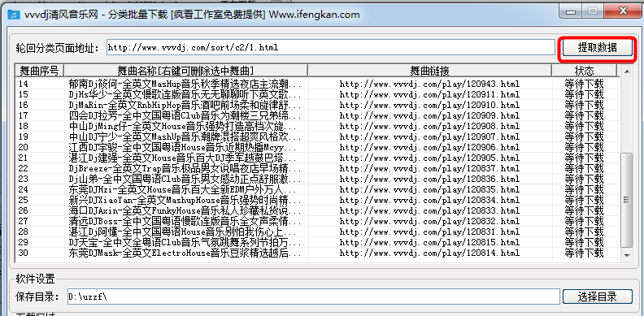Click link ending play/120906.html
Screen dimensions: 644x316
click(429, 147)
